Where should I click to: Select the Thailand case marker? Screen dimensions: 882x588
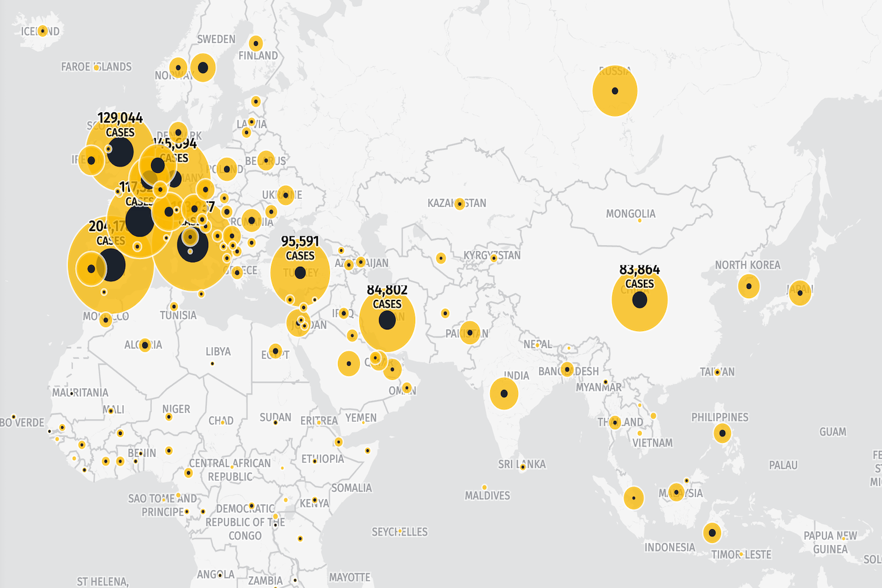click(615, 422)
